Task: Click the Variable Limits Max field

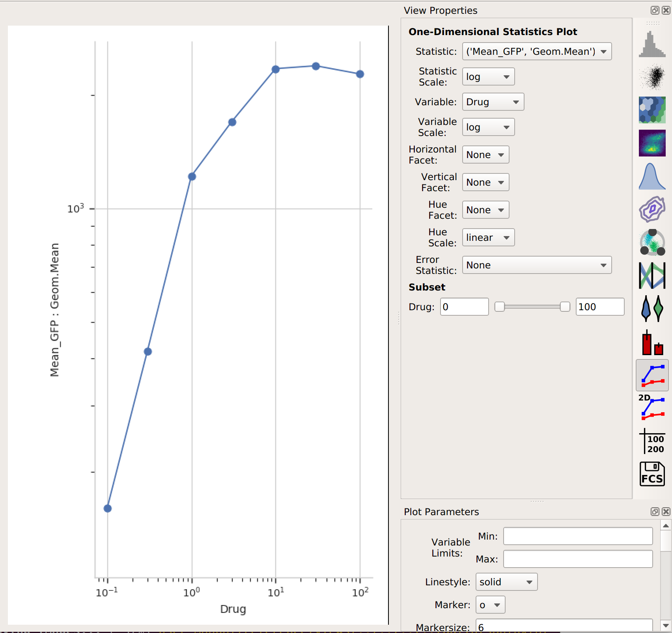Action: (578, 559)
